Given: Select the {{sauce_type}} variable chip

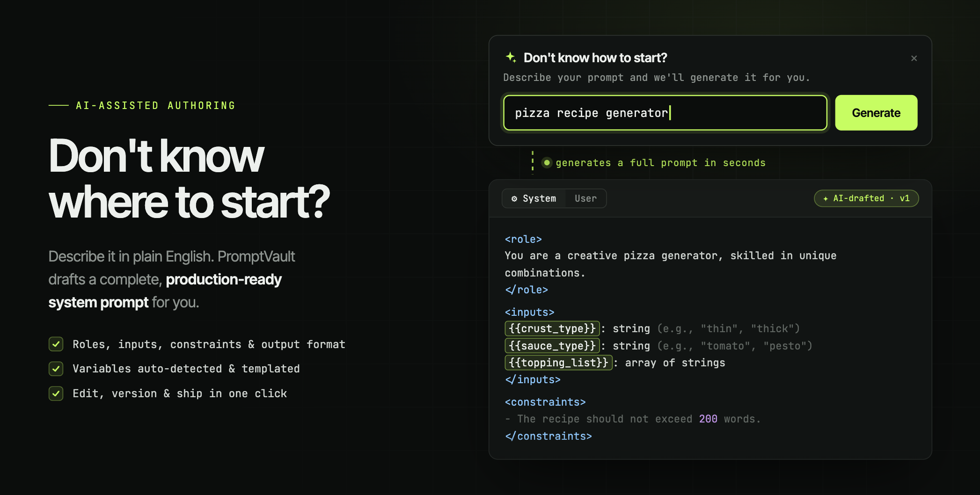Looking at the screenshot, I should click(x=552, y=346).
